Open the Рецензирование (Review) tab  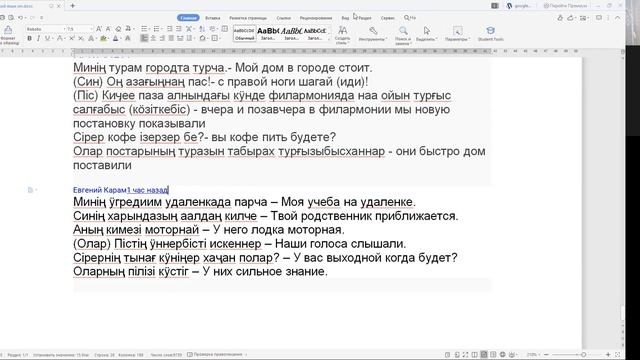(x=316, y=18)
